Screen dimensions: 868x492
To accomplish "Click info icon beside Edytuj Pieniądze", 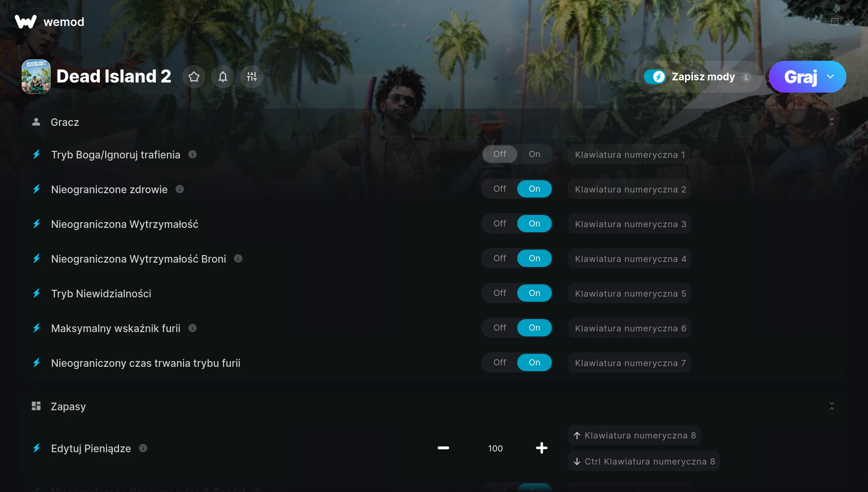I will coord(143,448).
